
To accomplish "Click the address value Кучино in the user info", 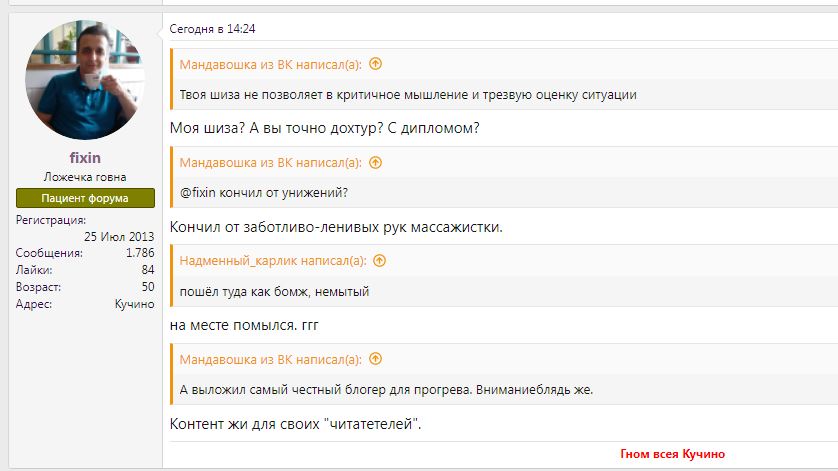I will (x=135, y=304).
